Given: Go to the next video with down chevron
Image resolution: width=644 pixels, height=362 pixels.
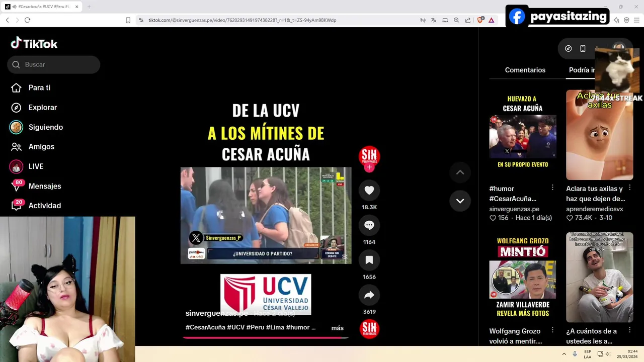Looking at the screenshot, I should (x=460, y=201).
